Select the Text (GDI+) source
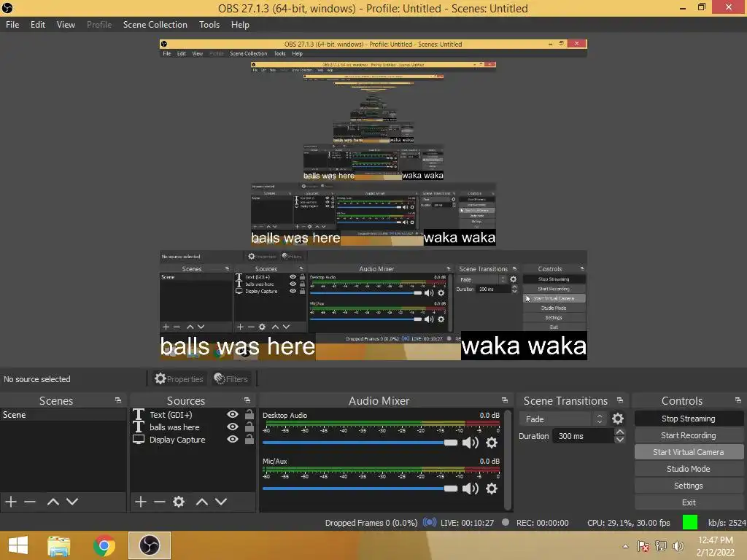The width and height of the screenshot is (747, 560). (x=171, y=415)
